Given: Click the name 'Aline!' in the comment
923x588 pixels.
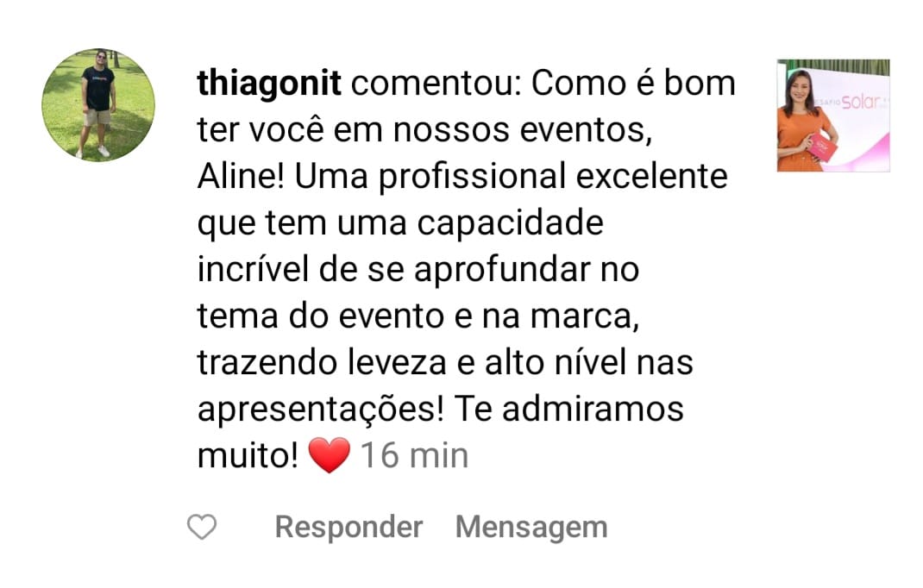Looking at the screenshot, I should [x=242, y=176].
